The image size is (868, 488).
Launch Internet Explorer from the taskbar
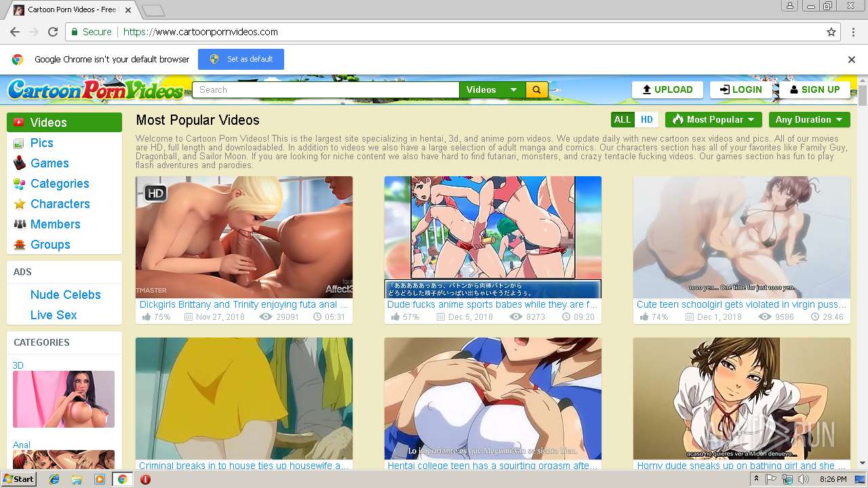[54, 479]
